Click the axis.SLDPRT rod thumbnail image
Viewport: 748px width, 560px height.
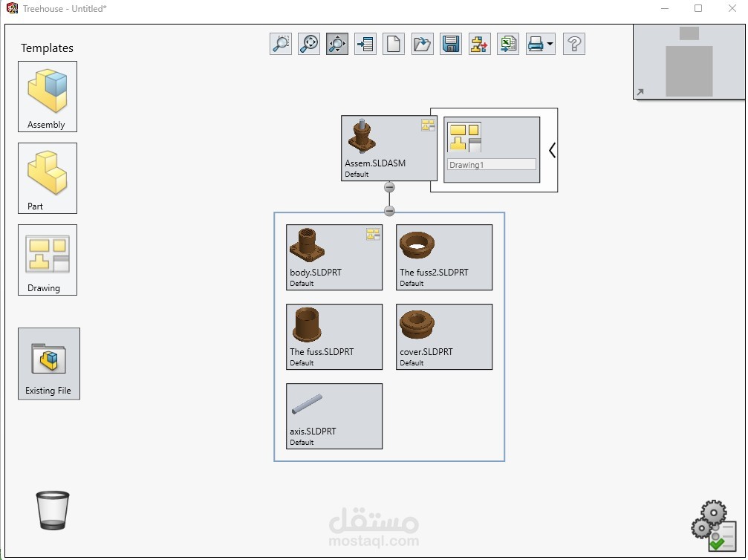[x=307, y=403]
